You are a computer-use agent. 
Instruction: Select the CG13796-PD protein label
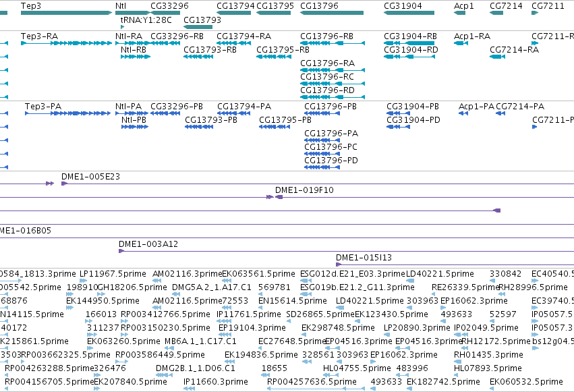[x=331, y=161]
